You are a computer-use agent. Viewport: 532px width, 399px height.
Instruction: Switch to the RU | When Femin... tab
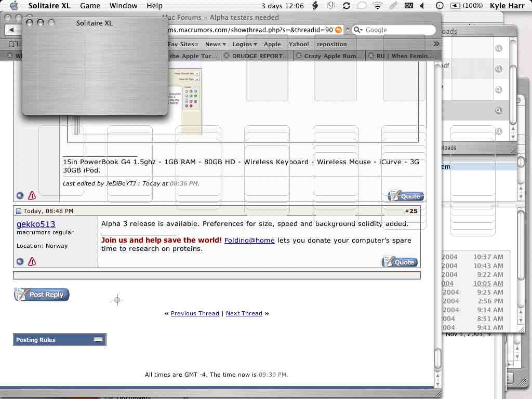point(404,56)
